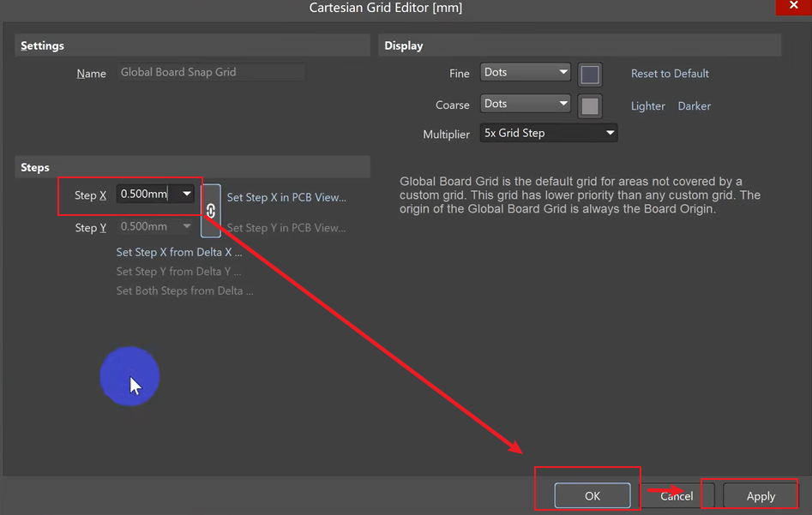
Task: Close the Cartesian Grid Editor dialog
Action: (793, 7)
